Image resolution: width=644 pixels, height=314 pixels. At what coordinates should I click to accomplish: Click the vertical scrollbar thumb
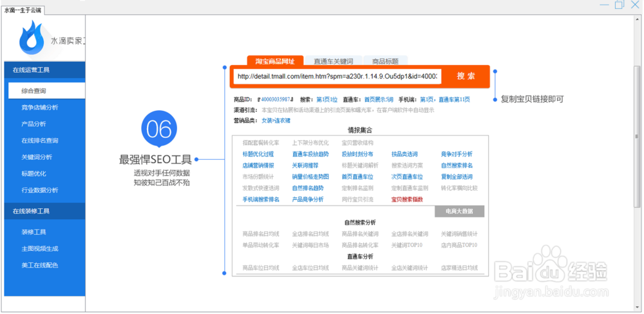[637, 136]
